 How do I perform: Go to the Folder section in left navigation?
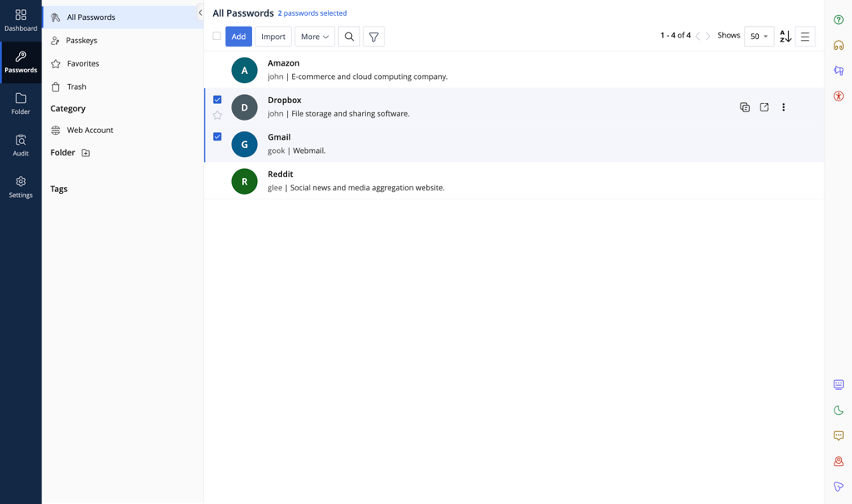tap(21, 104)
